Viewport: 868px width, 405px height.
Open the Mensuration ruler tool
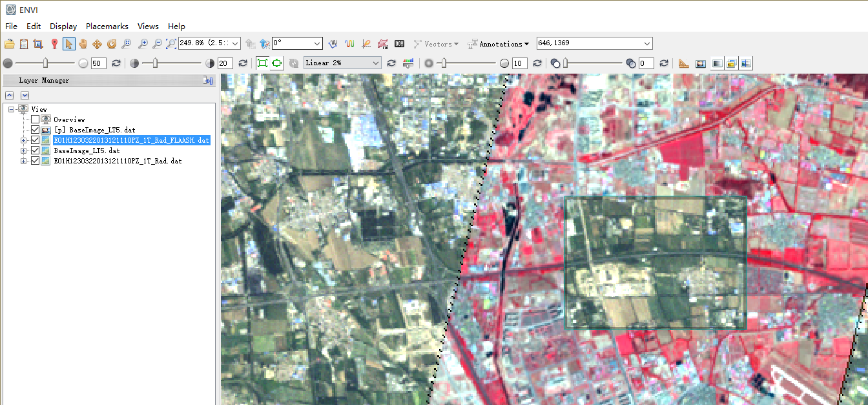pos(684,63)
